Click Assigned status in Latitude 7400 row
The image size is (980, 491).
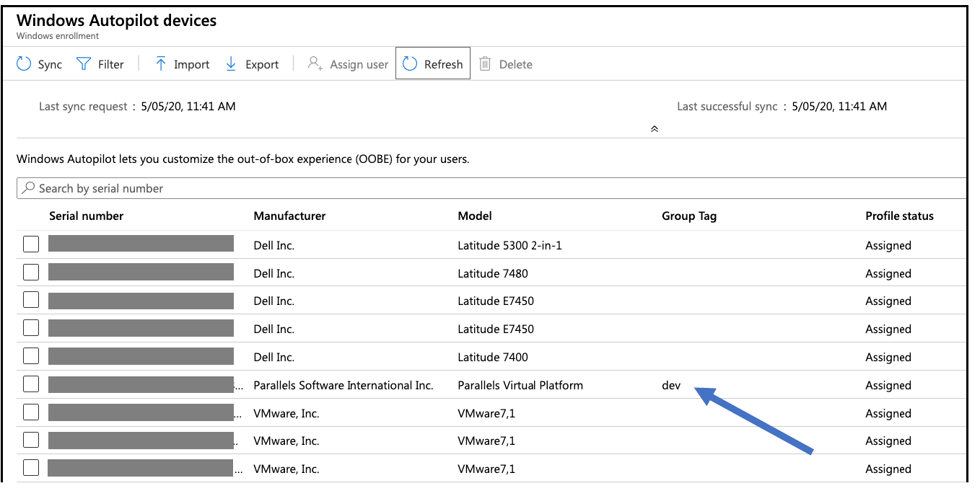[888, 358]
